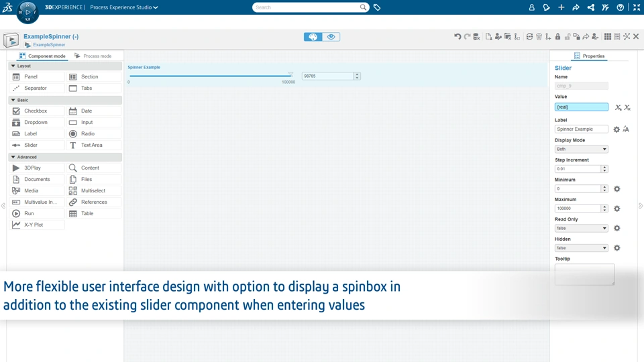Switch to Process mode tab
Image resolution: width=644 pixels, height=362 pixels.
(93, 56)
